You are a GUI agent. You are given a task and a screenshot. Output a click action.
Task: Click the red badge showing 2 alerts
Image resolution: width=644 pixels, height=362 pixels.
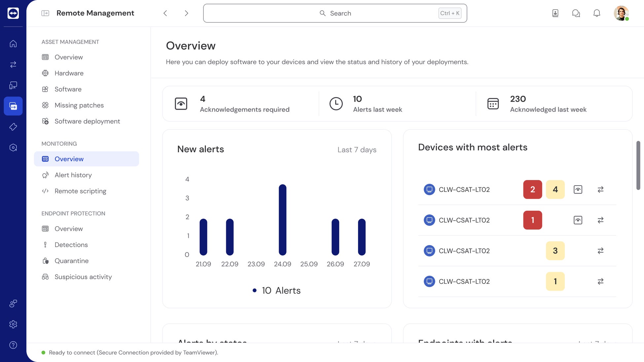click(x=532, y=190)
